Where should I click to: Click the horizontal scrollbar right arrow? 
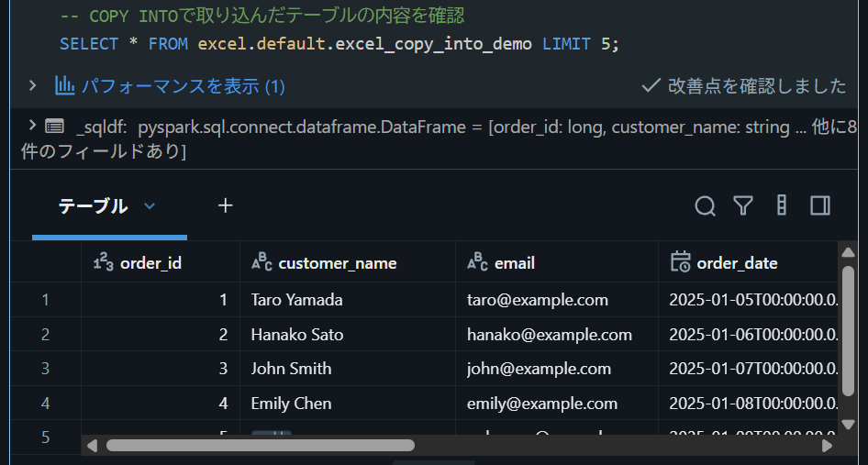pyautogui.click(x=827, y=446)
